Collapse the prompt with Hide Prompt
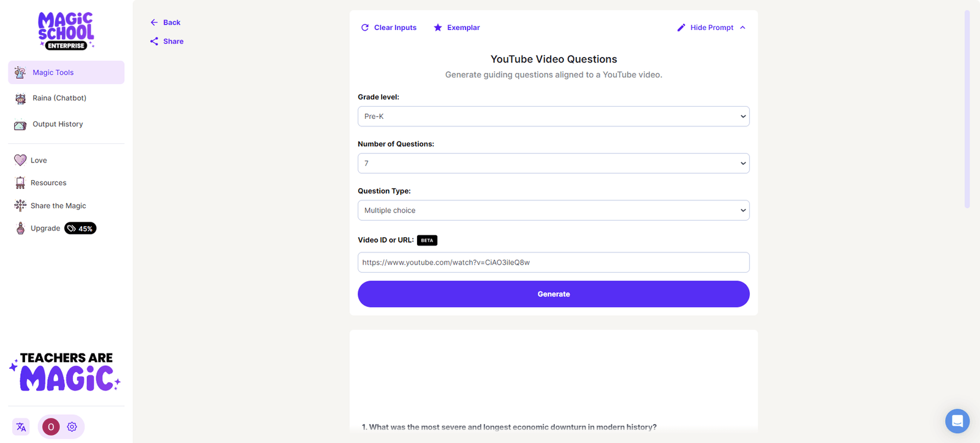The width and height of the screenshot is (980, 443). [x=712, y=27]
